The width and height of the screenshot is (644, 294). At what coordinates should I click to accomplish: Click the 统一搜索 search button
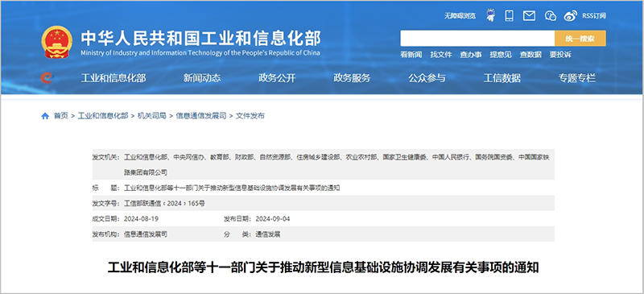tap(580, 38)
